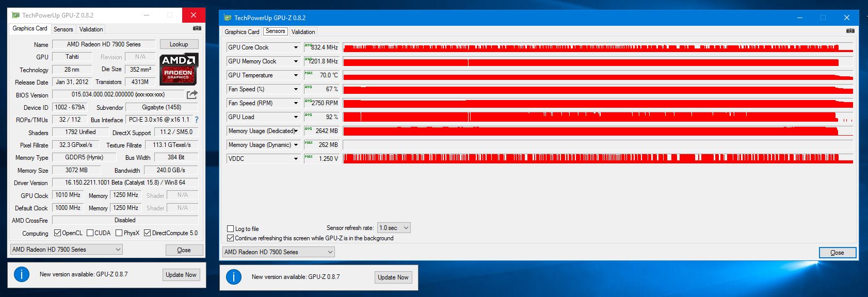Click the camera screenshot icon in Graphics Card window
Viewport: 868px width, 297px height.
[x=197, y=28]
